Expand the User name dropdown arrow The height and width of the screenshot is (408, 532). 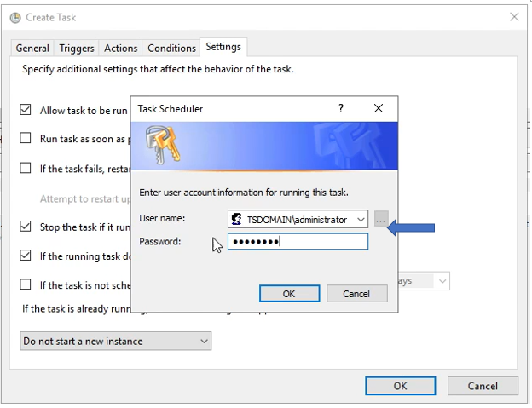click(361, 220)
